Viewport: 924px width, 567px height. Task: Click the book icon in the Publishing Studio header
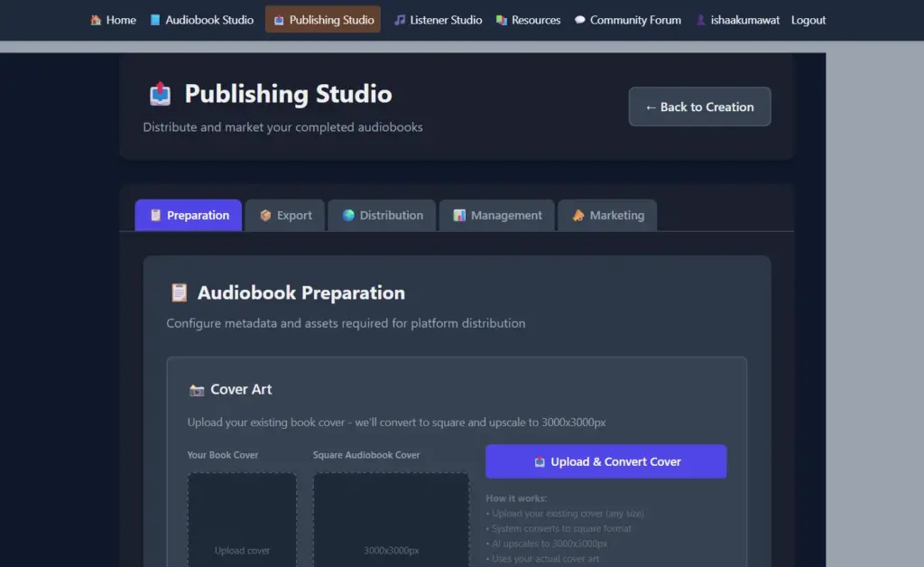(159, 93)
